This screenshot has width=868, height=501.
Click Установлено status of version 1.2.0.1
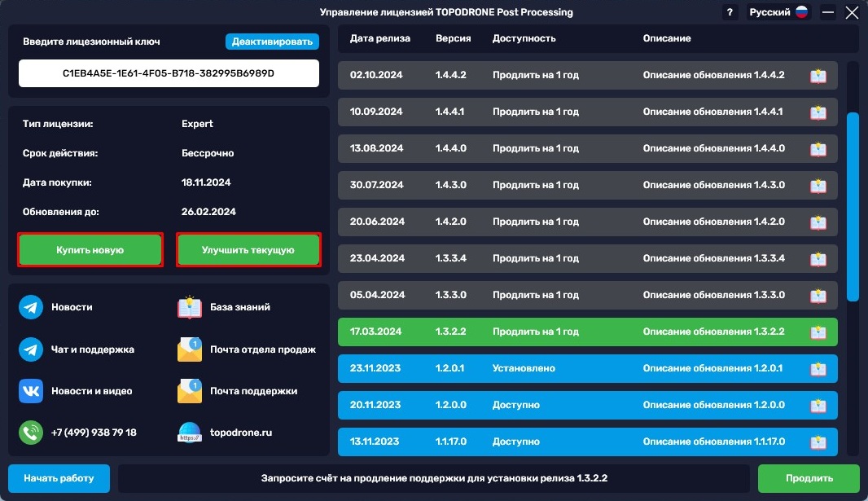[x=524, y=368]
